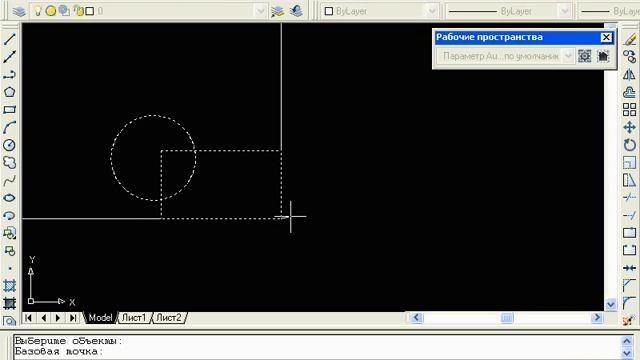The height and width of the screenshot is (360, 640).
Task: Switch to the Лист1 layout tab
Action: 134,318
